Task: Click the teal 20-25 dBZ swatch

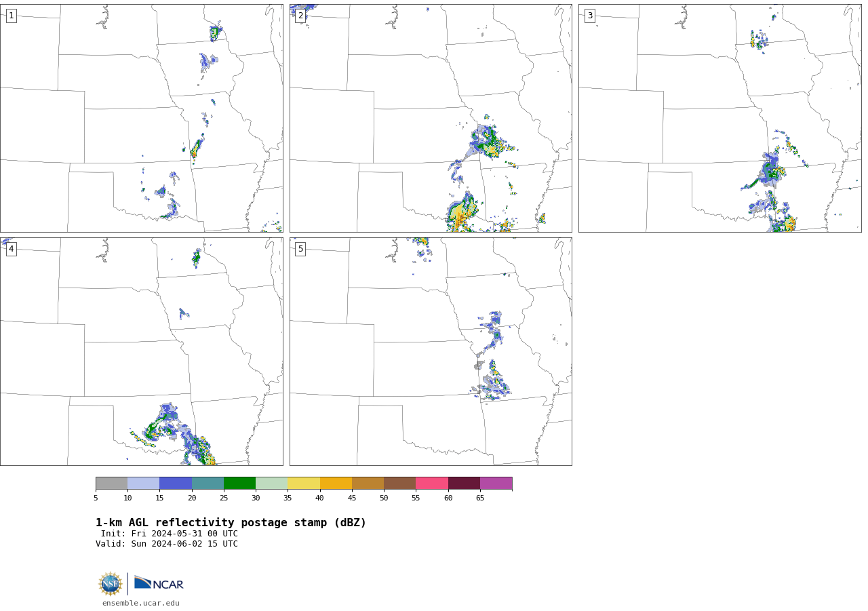Action: tap(208, 484)
